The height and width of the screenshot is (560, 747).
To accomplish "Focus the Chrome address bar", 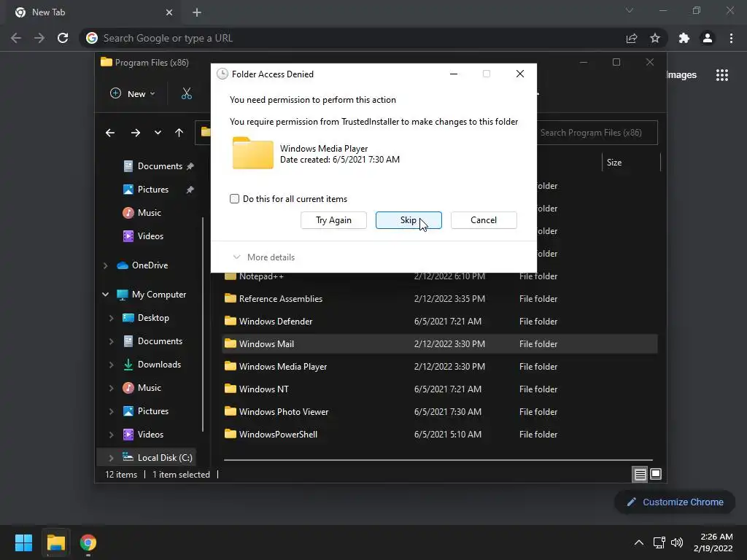I will tap(352, 38).
